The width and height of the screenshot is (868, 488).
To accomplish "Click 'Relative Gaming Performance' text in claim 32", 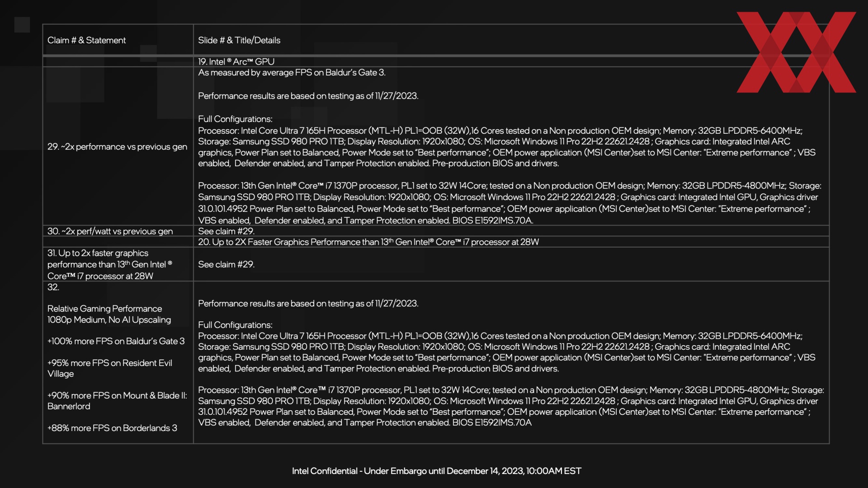I will click(104, 309).
